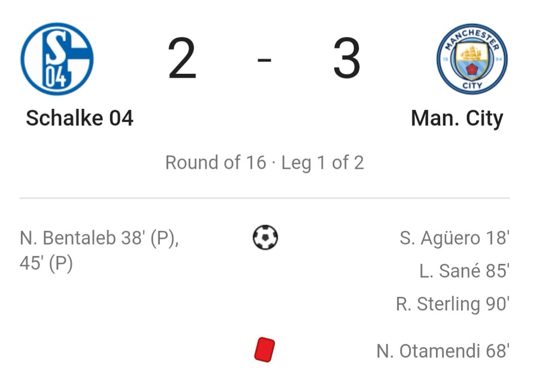Select N. Bentaleb 38' penalty entry
This screenshot has height=392, width=548.
(99, 238)
